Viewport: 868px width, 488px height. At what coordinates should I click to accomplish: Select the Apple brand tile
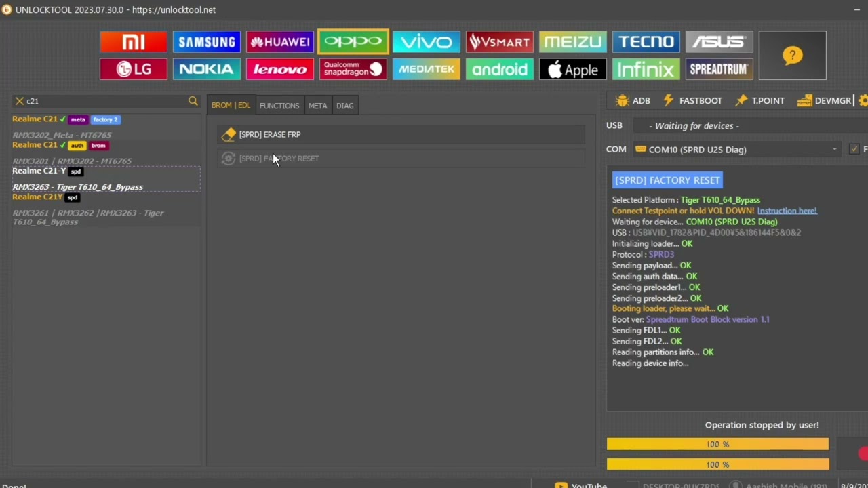point(573,69)
